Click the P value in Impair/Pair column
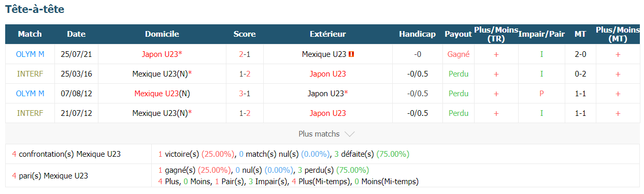The width and height of the screenshot is (644, 194). [x=541, y=94]
